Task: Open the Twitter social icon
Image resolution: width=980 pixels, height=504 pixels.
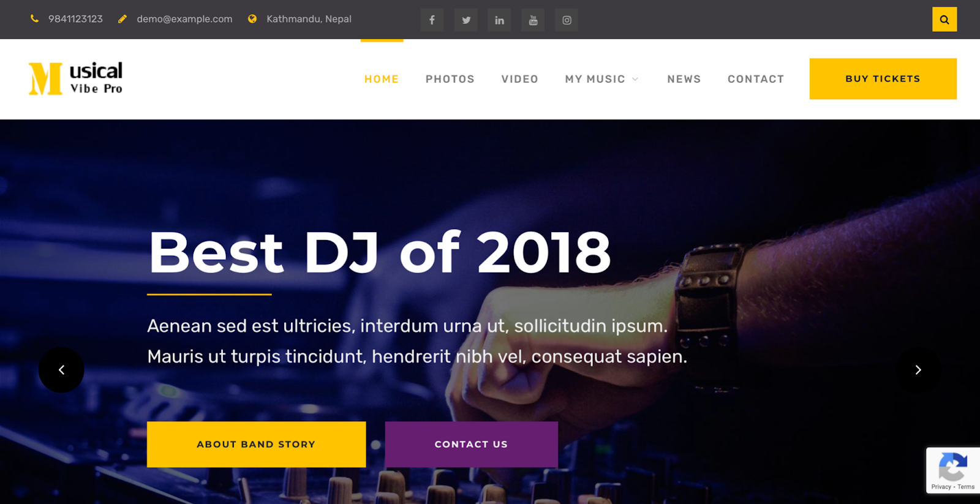Action: pyautogui.click(x=466, y=20)
